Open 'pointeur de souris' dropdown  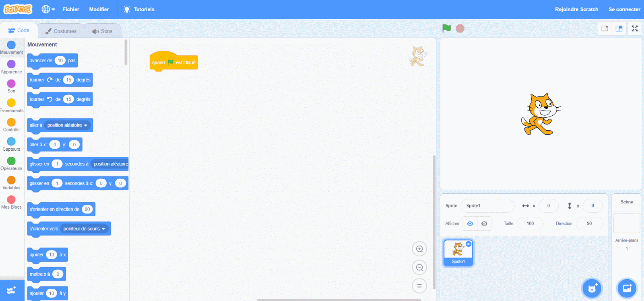tap(84, 229)
